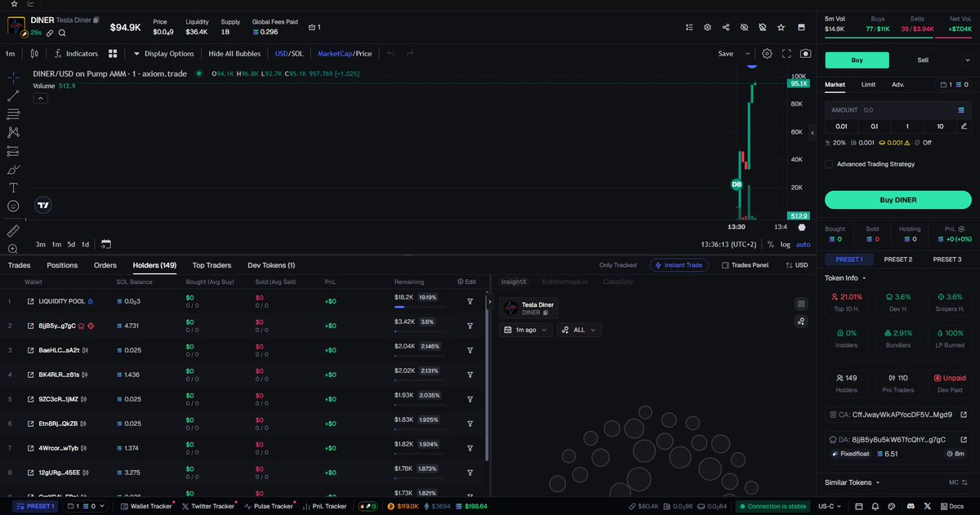Toggle percent scale on chart
Viewport: 980px width, 515px height.
coord(771,244)
